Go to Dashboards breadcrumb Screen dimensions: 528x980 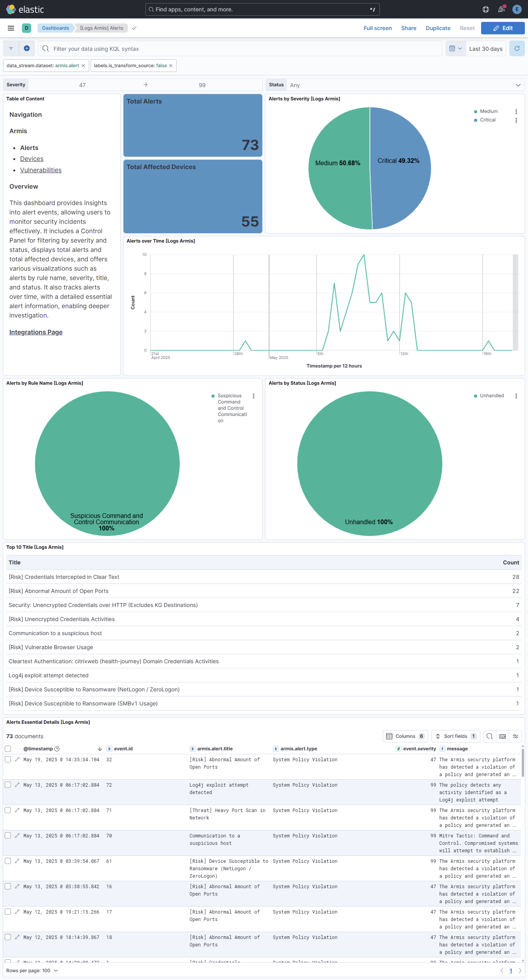point(55,28)
